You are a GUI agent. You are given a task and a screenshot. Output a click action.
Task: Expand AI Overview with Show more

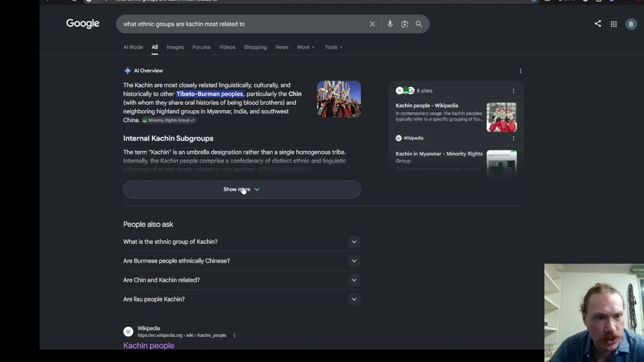click(242, 190)
